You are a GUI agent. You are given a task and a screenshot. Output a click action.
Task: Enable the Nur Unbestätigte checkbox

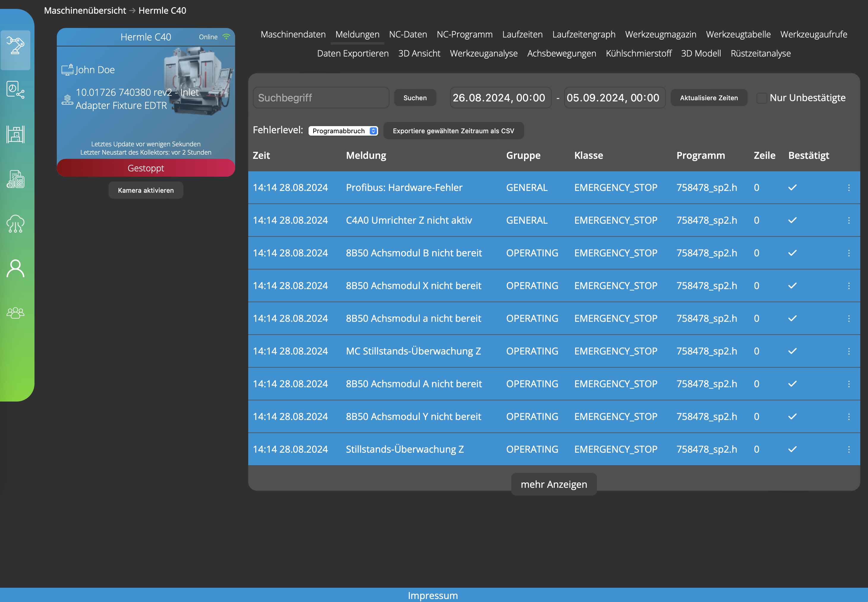pyautogui.click(x=762, y=98)
